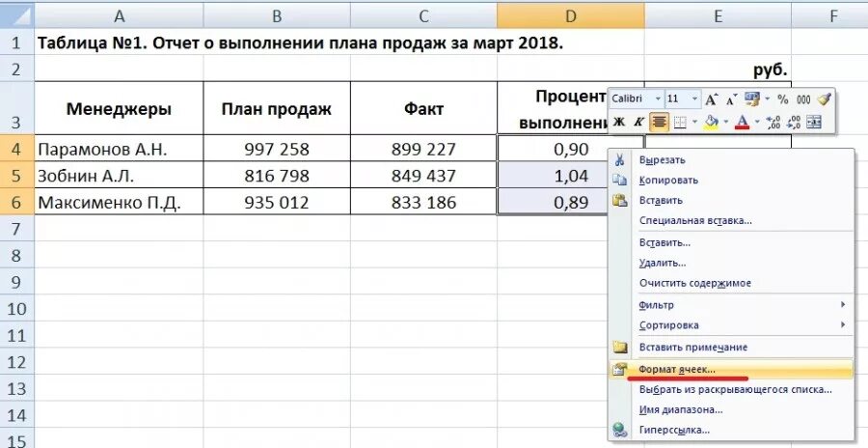Choose Гиперссылка... menu entry
The height and width of the screenshot is (448, 868).
point(731,430)
